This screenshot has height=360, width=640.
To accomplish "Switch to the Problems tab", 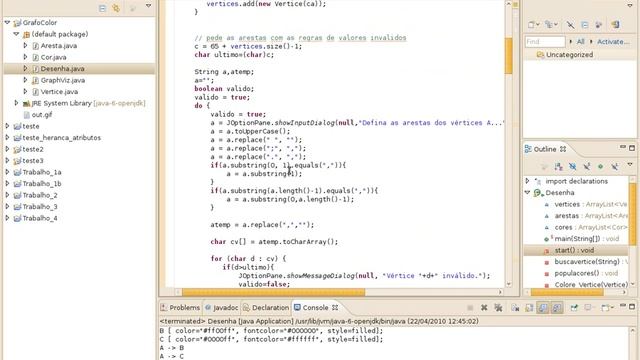I will point(180,307).
